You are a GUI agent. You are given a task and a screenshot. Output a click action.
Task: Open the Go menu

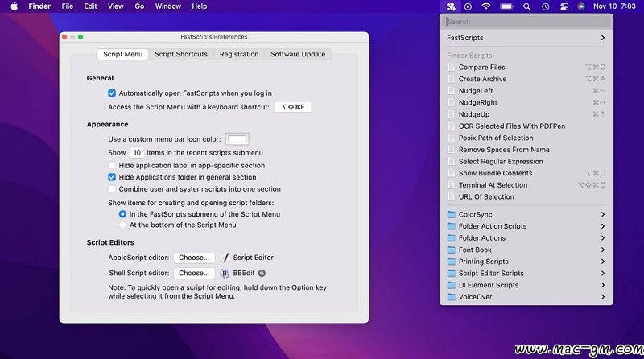click(x=139, y=6)
